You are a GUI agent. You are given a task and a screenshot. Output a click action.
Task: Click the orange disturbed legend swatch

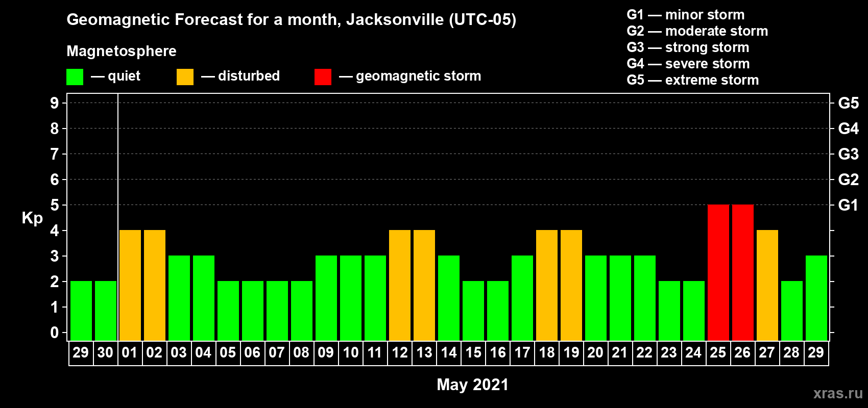click(x=185, y=77)
